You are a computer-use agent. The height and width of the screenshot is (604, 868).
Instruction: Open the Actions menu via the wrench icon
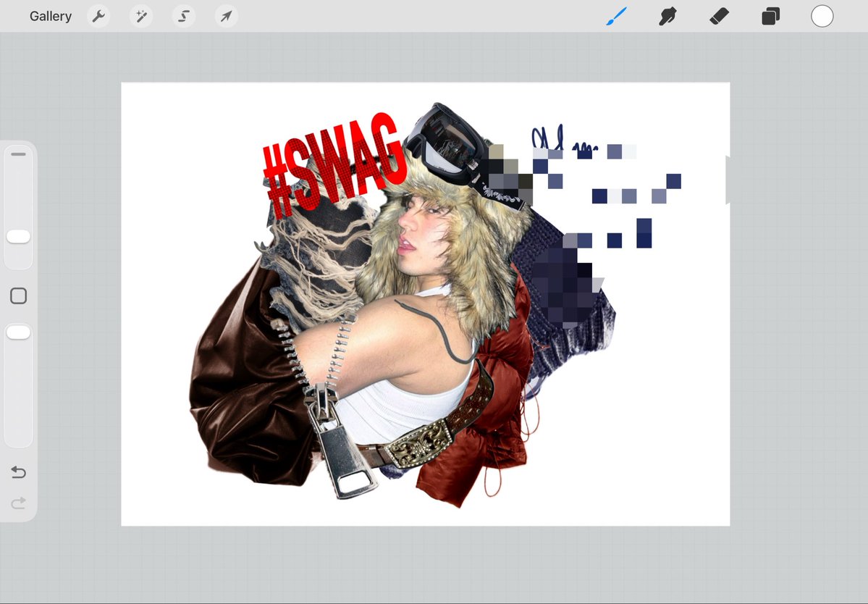pos(98,15)
